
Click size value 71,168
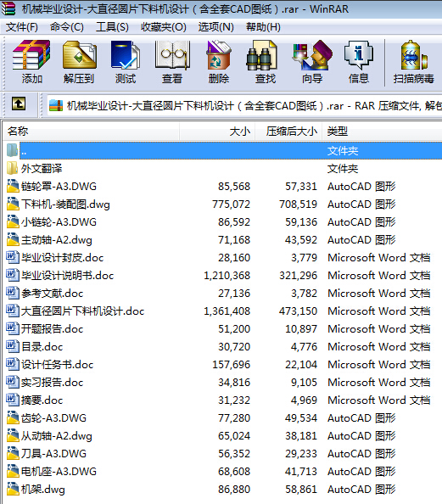click(234, 239)
